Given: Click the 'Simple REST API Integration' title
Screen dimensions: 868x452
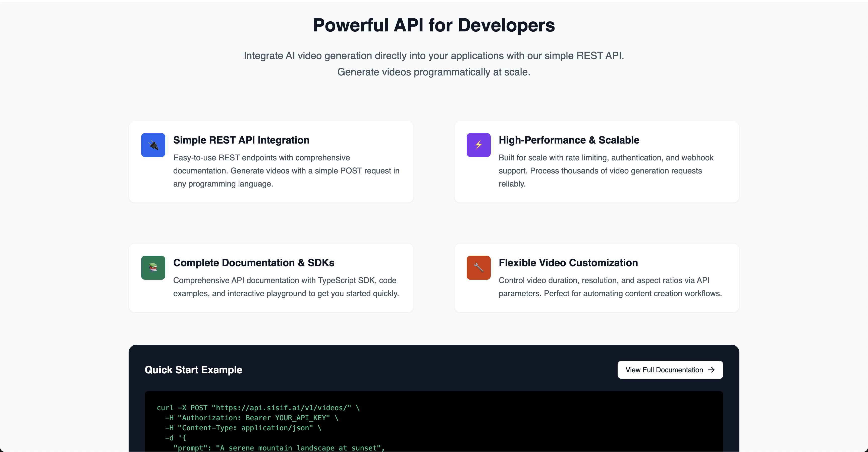Looking at the screenshot, I should pyautogui.click(x=241, y=140).
